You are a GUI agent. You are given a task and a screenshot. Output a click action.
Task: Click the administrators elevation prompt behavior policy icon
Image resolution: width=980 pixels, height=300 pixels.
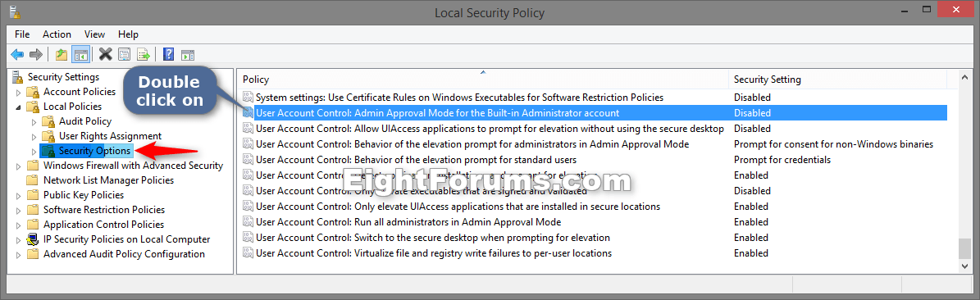pos(248,144)
